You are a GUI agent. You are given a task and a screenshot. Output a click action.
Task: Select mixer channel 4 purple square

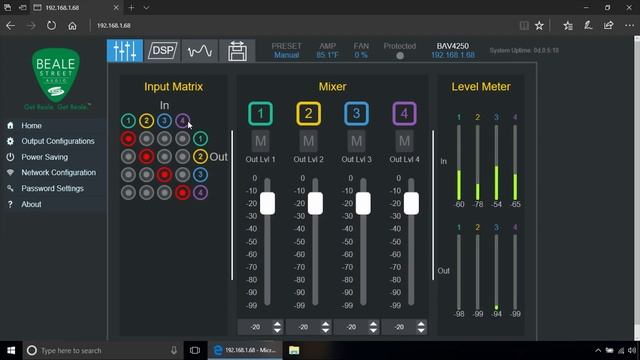[x=404, y=113]
